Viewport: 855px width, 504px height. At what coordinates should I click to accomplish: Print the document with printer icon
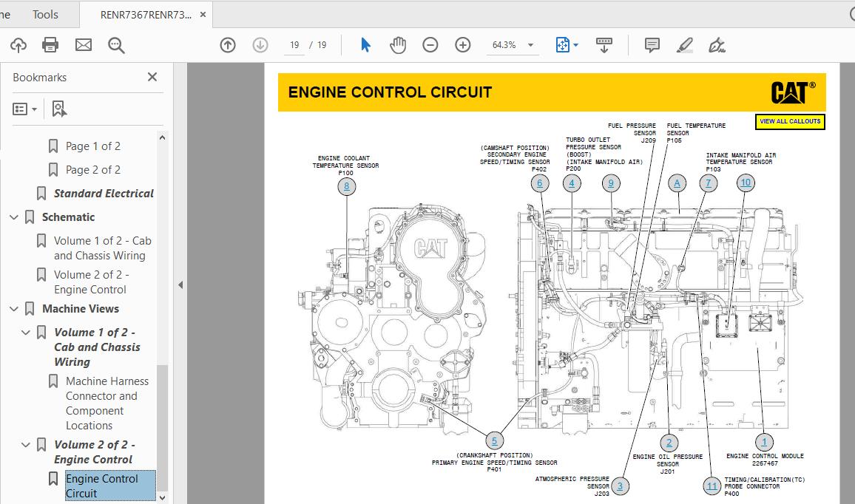tap(50, 44)
